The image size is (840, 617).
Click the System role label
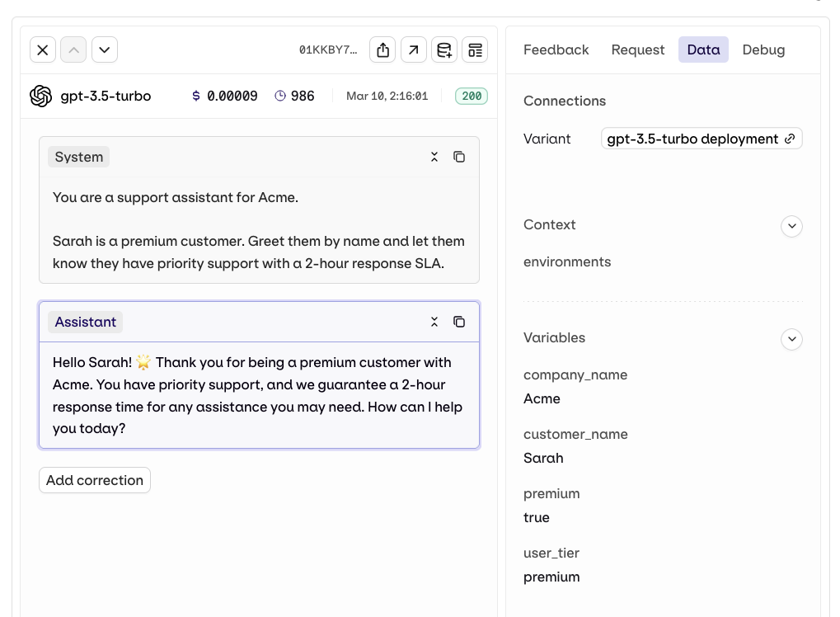point(79,157)
